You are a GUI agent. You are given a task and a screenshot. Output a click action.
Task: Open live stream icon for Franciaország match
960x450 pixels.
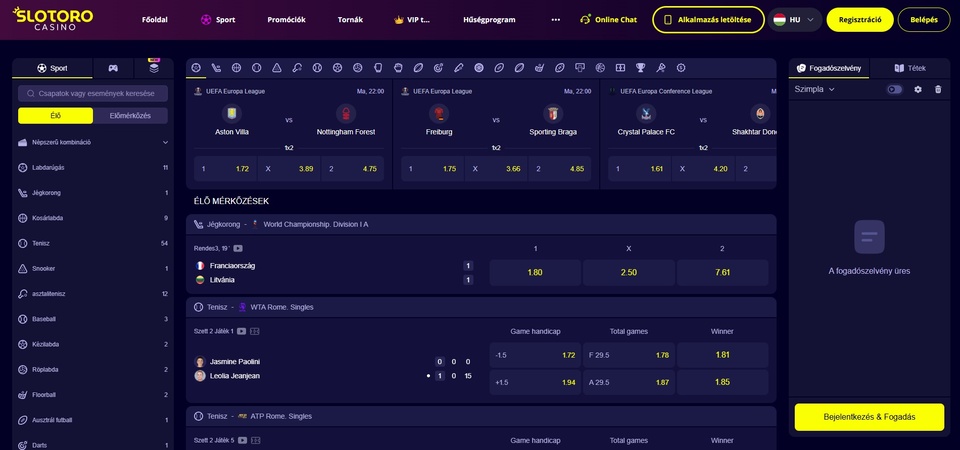tap(238, 249)
